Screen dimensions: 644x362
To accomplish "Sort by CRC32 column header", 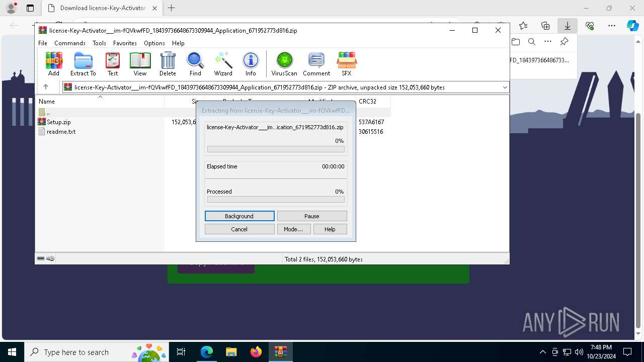I will [373, 102].
